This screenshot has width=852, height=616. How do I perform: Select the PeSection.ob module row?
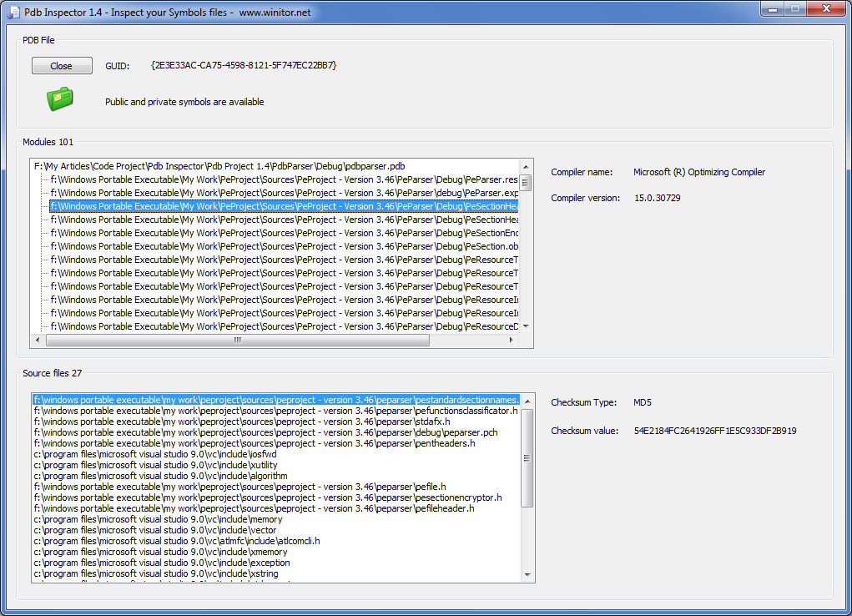pos(285,246)
